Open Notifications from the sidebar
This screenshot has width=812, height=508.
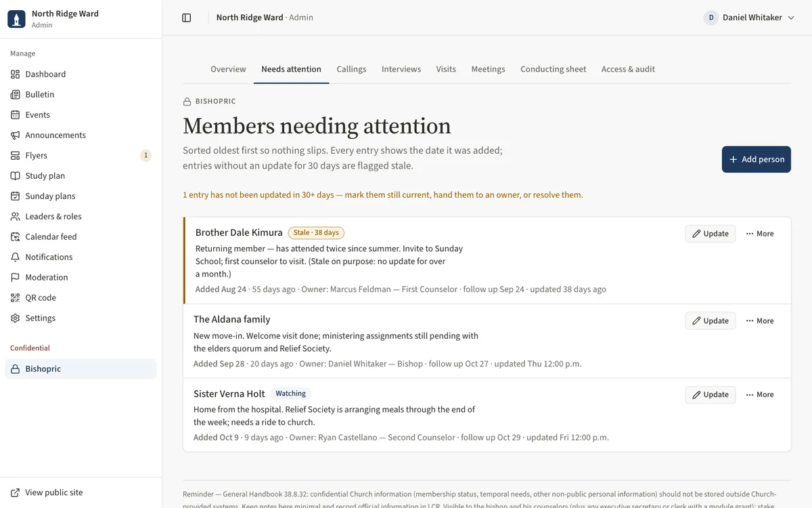tap(81, 257)
